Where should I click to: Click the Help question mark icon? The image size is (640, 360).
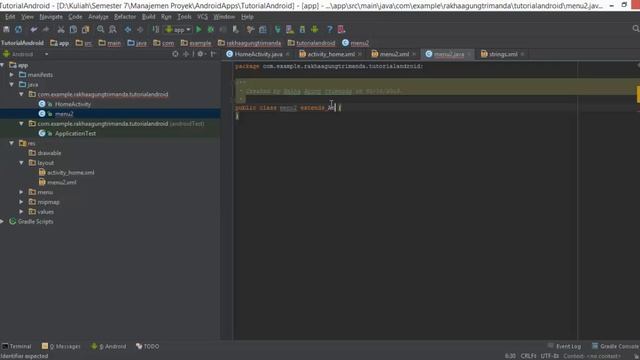tap(329, 29)
